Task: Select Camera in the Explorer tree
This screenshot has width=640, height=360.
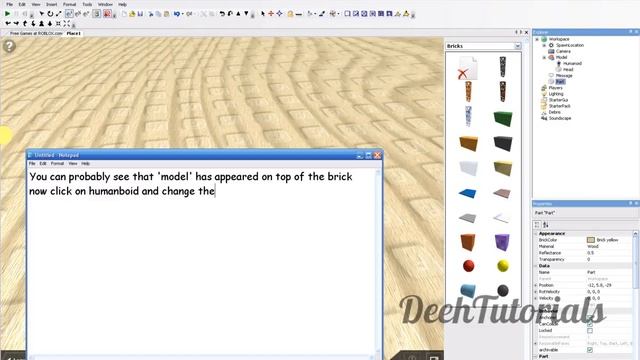Action: (x=562, y=51)
